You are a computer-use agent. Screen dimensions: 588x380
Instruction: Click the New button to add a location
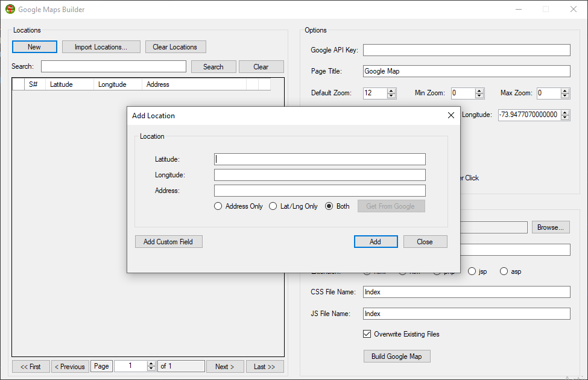coord(34,46)
